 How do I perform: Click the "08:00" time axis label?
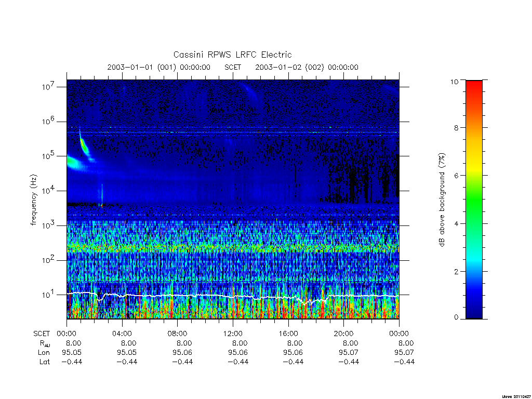pyautogui.click(x=177, y=334)
